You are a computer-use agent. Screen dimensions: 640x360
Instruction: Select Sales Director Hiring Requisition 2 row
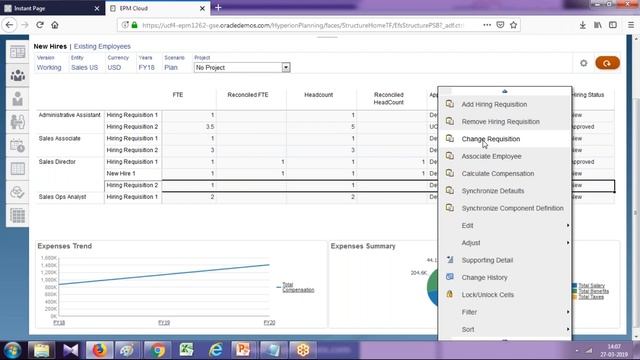(x=132, y=185)
